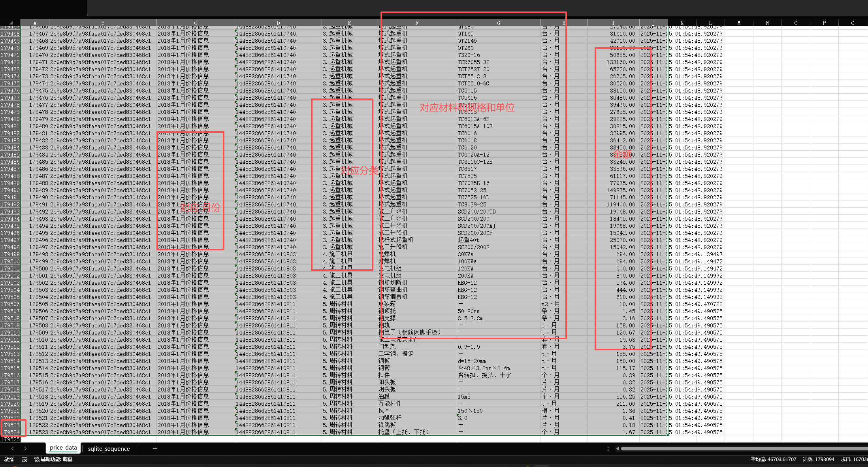868x467 pixels.
Task: Select column G by its header
Action: click(499, 23)
